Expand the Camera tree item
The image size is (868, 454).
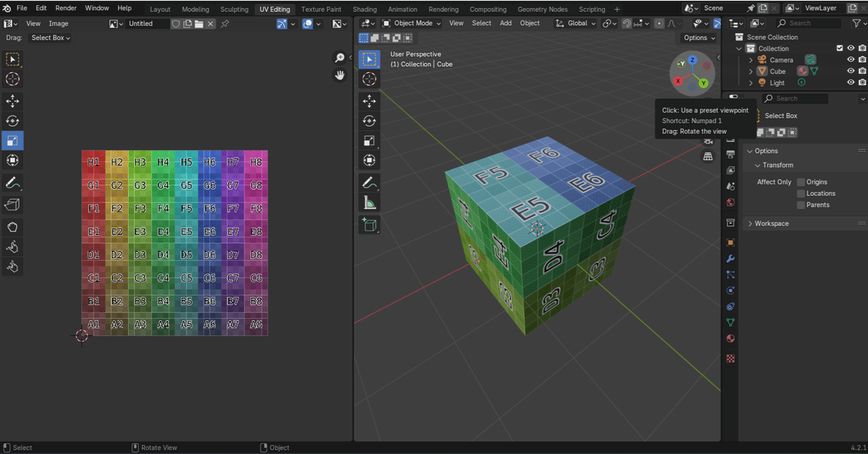tap(751, 60)
